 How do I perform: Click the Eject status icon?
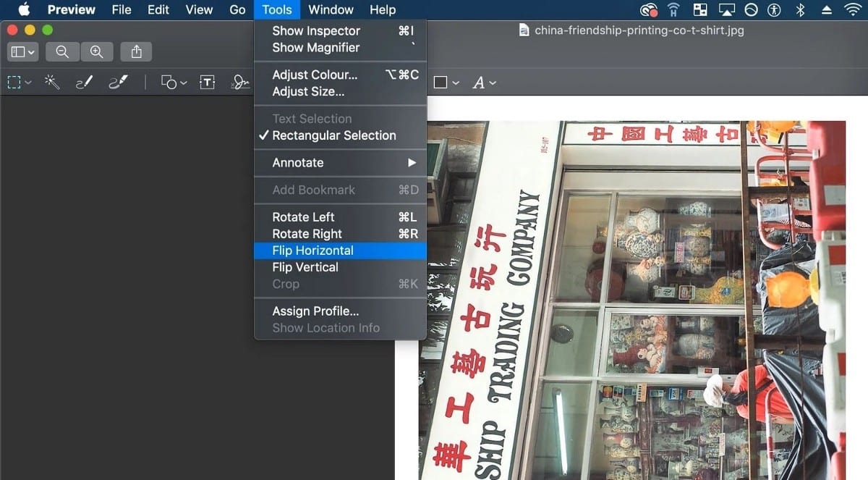click(827, 10)
